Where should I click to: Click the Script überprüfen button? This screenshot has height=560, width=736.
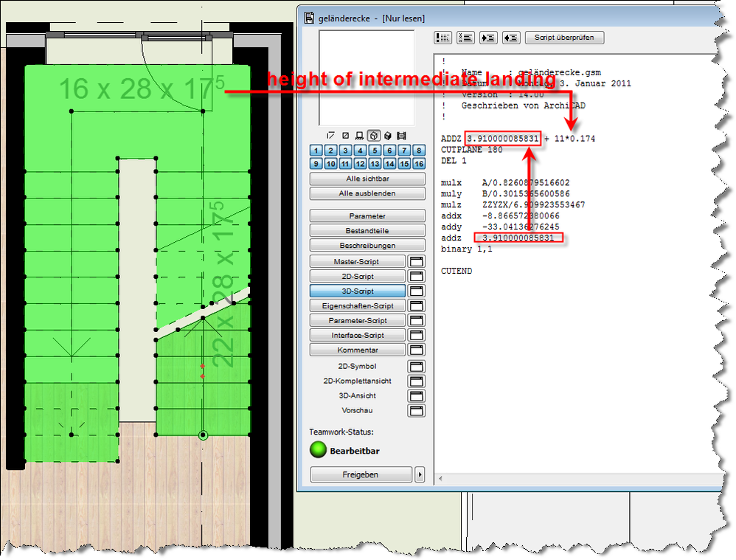[x=564, y=38]
